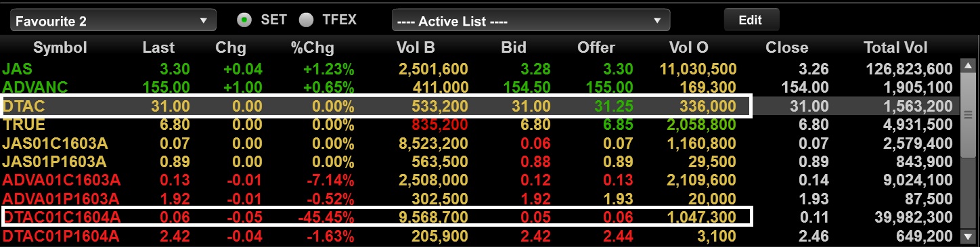The image size is (980, 247).
Task: Click scrollbar up arrow
Action: point(967,68)
